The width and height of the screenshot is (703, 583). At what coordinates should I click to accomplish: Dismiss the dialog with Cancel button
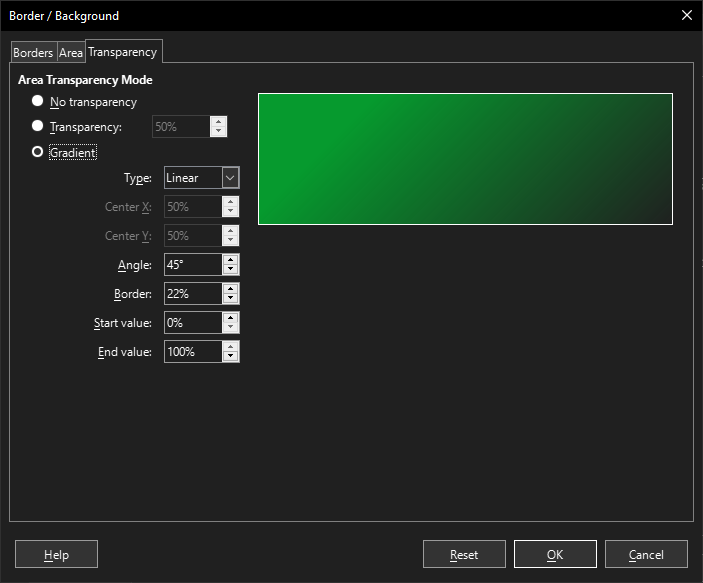(x=646, y=554)
